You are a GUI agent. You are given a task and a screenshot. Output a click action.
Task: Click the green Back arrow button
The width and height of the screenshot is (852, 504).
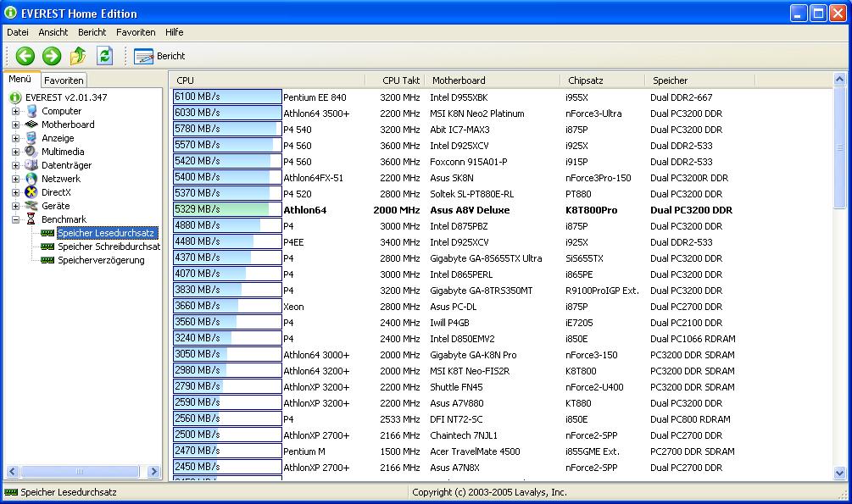[25, 55]
